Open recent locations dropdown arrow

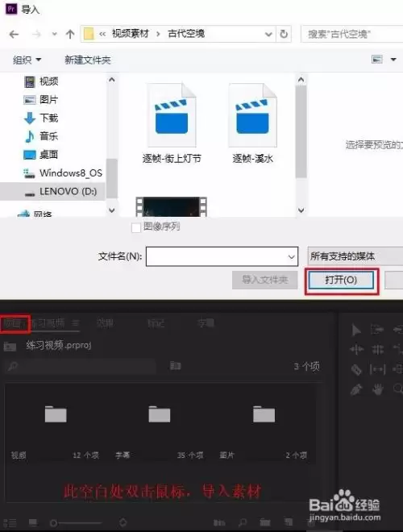[x=54, y=35]
